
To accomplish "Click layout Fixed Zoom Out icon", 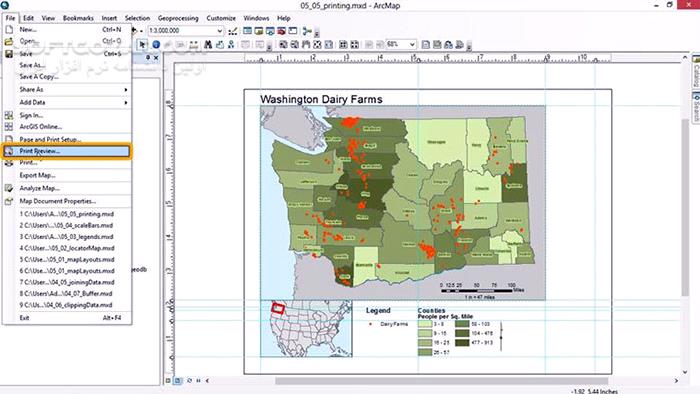I will (x=354, y=44).
